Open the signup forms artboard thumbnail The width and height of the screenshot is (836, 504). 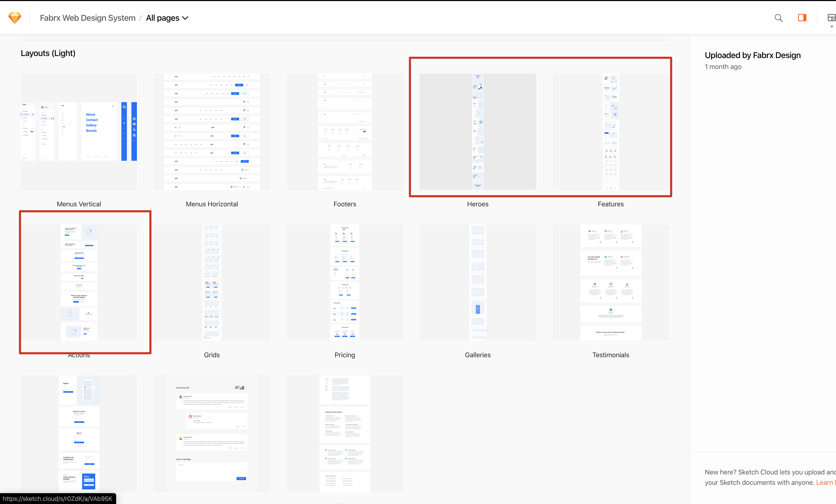(79, 433)
